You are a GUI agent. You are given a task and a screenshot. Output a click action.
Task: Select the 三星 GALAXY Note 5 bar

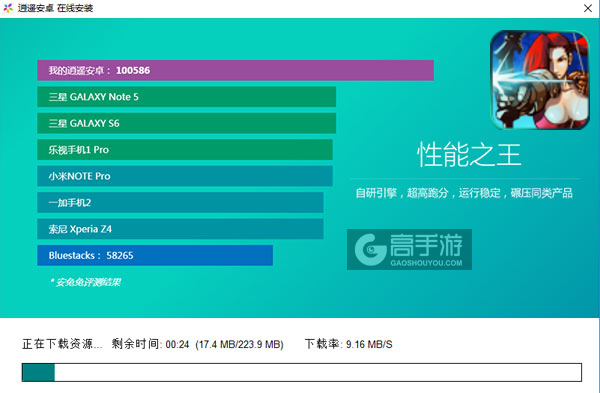click(186, 97)
